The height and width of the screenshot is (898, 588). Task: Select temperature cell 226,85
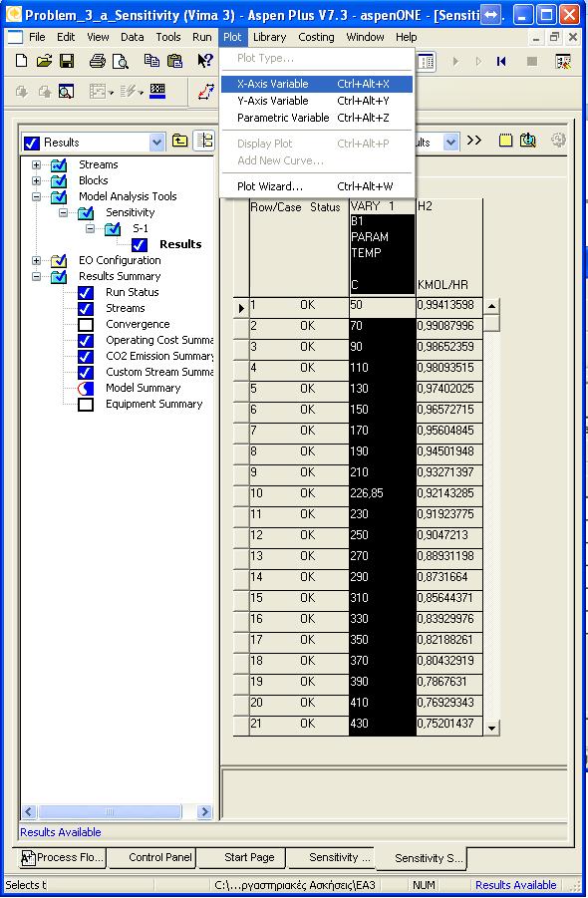[382, 493]
